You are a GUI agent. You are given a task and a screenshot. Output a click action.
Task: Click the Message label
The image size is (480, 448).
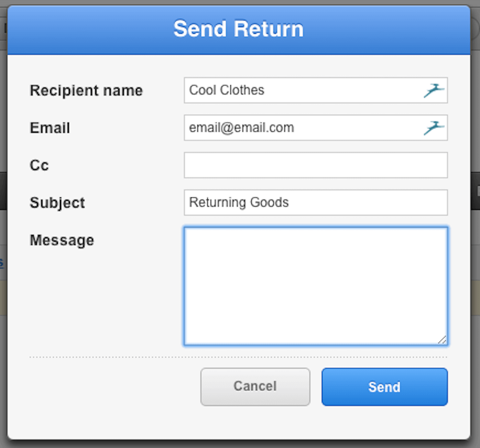(x=62, y=240)
